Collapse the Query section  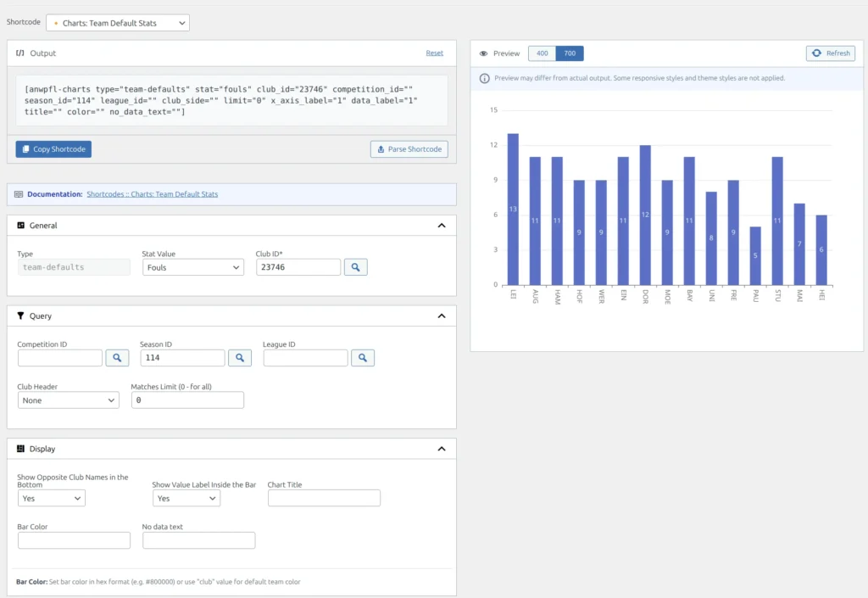pyautogui.click(x=441, y=316)
